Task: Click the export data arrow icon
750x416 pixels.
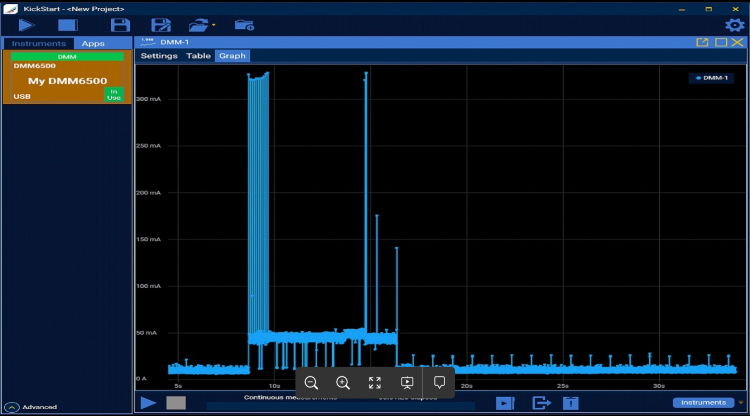Action: click(541, 403)
